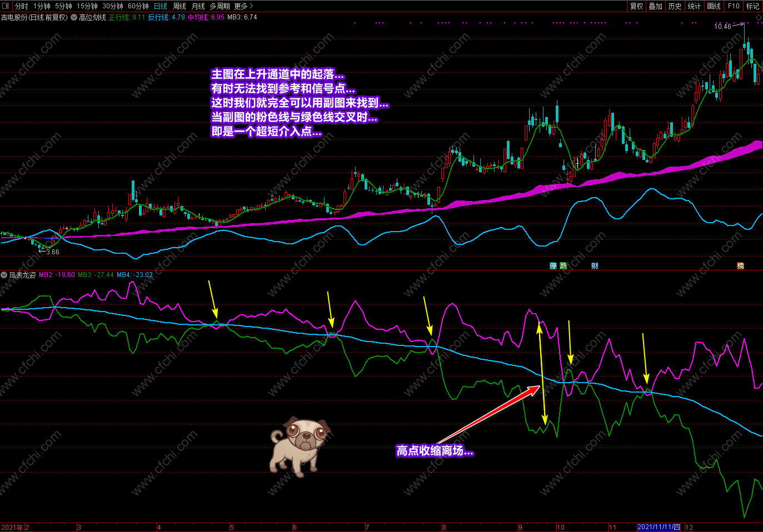Screen dimensions: 763x532
Task: Click the highlighted 2021/11/11/四 date marker
Action: 659,527
